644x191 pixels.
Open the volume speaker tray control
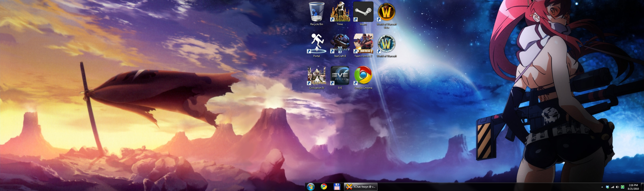coord(617,187)
